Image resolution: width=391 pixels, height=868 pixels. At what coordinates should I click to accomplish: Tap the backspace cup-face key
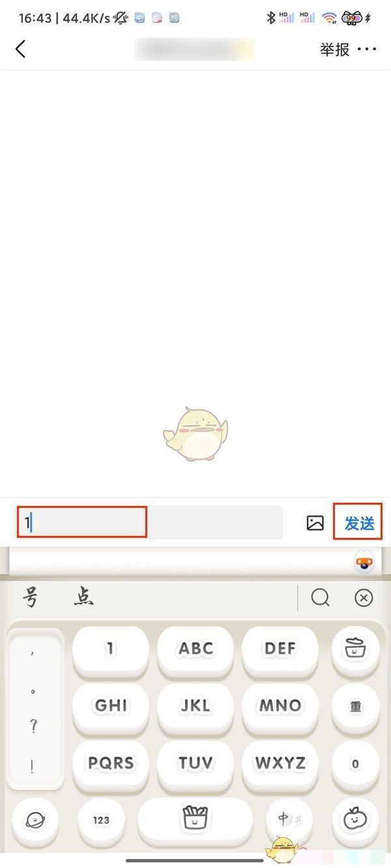click(x=355, y=648)
